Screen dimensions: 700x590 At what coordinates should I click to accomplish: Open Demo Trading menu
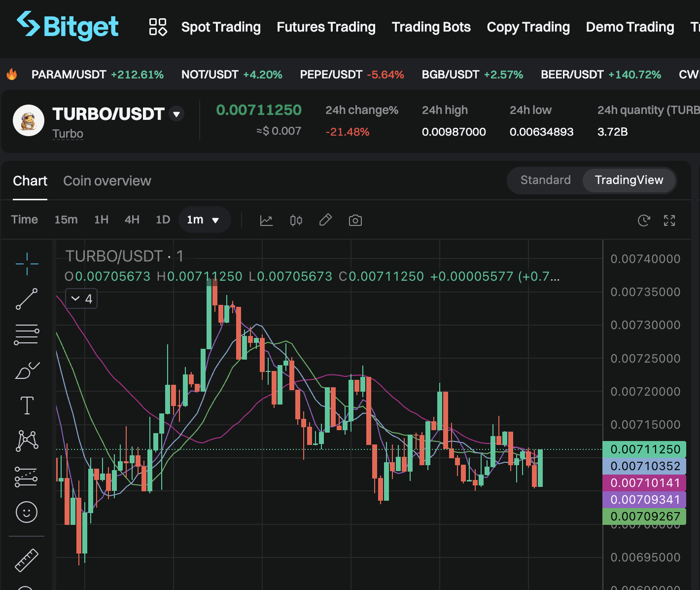coord(630,27)
